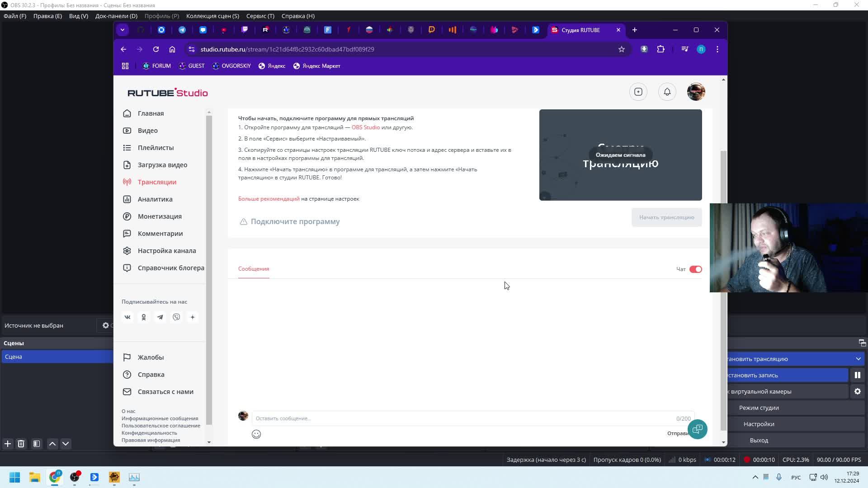Open the Сервис (T) menu

[x=260, y=16]
